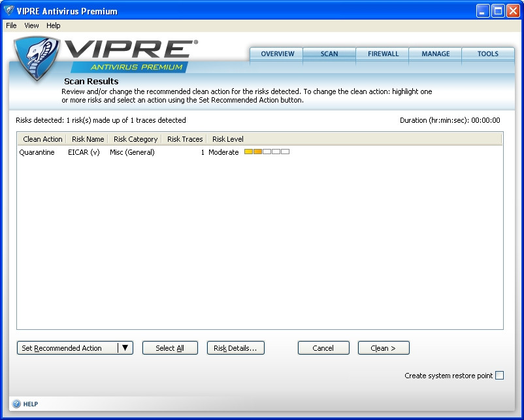Maximize the VIPRE window
The image size is (524, 420).
pos(498,11)
